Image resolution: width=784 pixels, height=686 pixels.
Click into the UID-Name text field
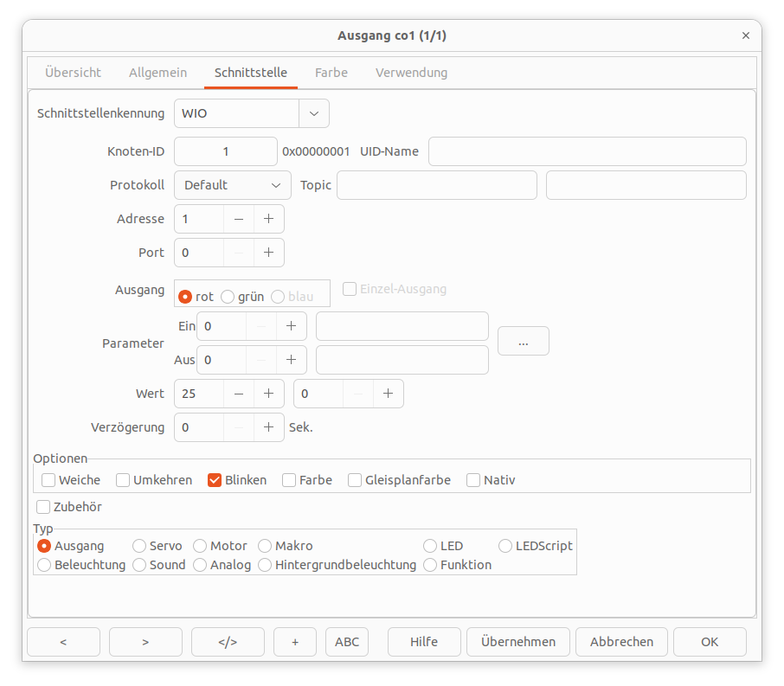[x=587, y=151]
